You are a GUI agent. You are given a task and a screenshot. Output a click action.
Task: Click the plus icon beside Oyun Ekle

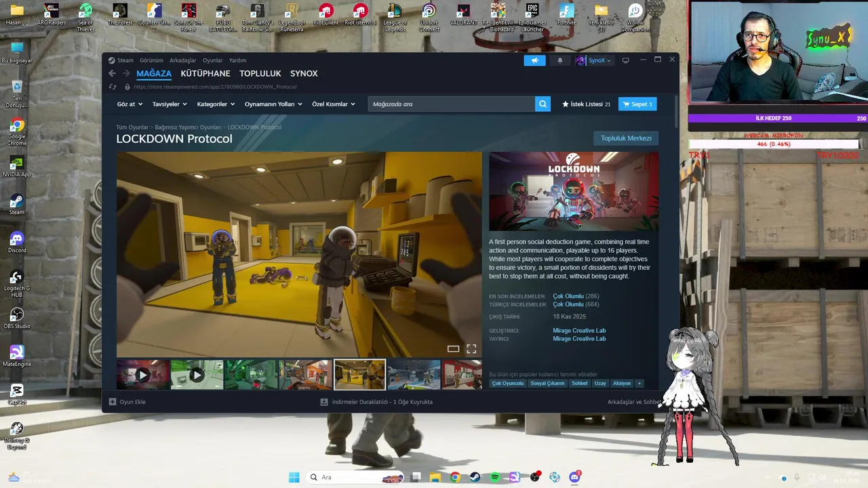click(113, 402)
